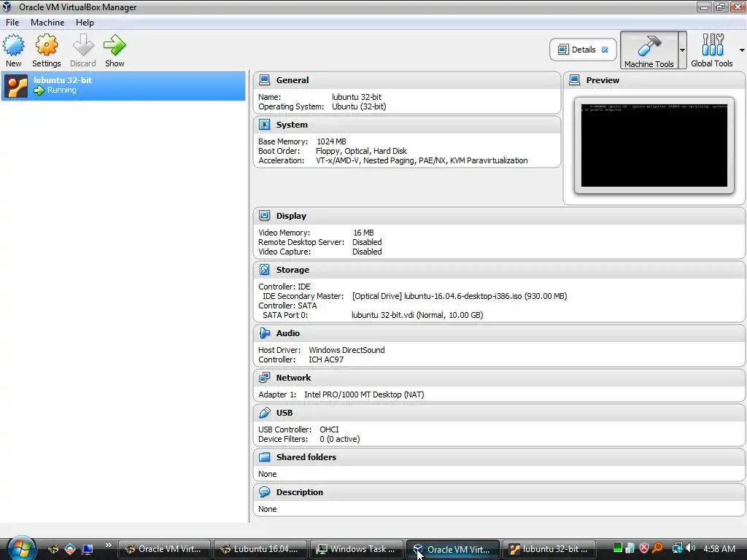Click the Audio section speaker icon
The width and height of the screenshot is (747, 560).
coord(264,333)
